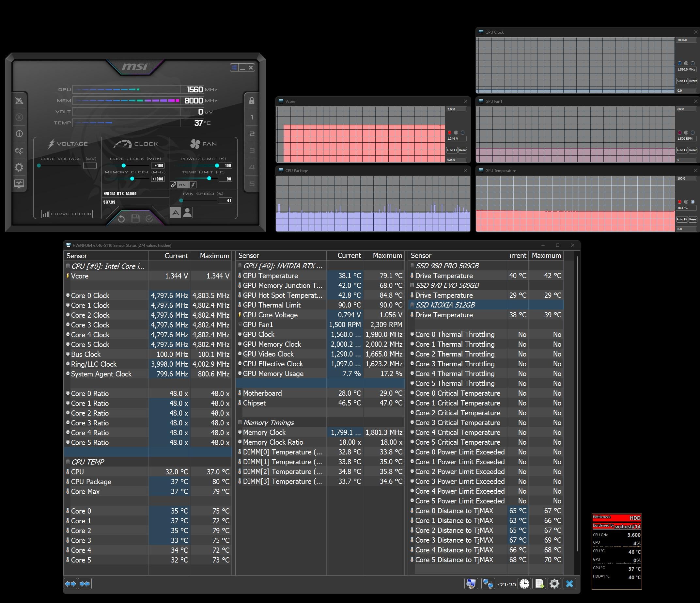The image size is (700, 603).
Task: Click the light blue swatch in GPU Temperature graph
Action: point(692,202)
